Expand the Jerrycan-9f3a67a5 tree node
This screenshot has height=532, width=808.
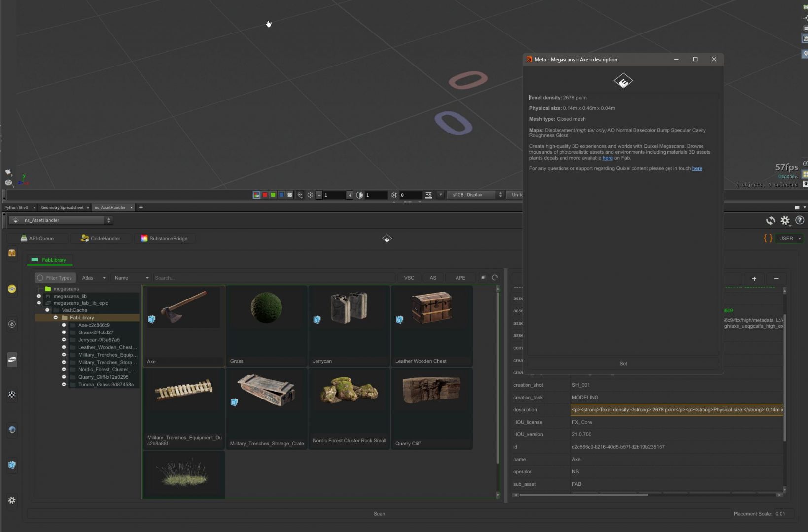point(64,340)
